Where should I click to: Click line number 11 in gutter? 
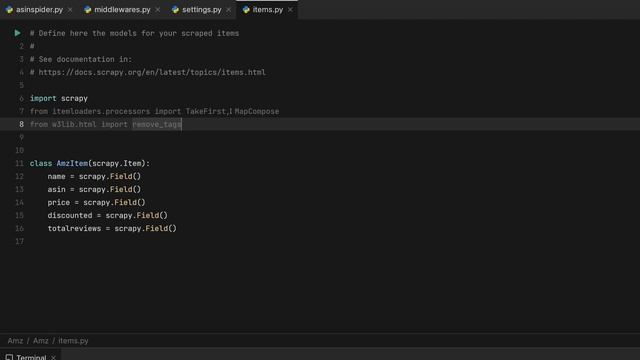click(20, 163)
